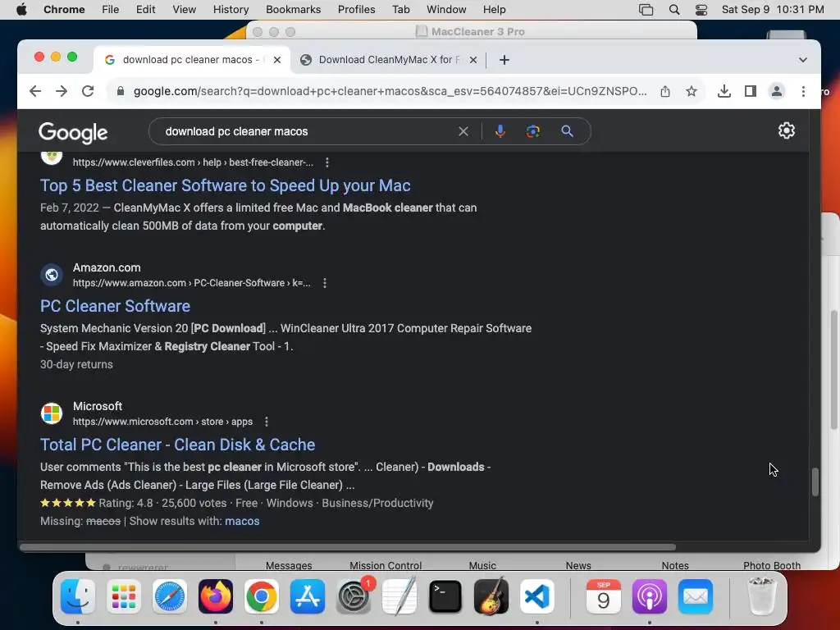The width and height of the screenshot is (840, 630).
Task: Click the magnifier search button
Action: tap(568, 131)
